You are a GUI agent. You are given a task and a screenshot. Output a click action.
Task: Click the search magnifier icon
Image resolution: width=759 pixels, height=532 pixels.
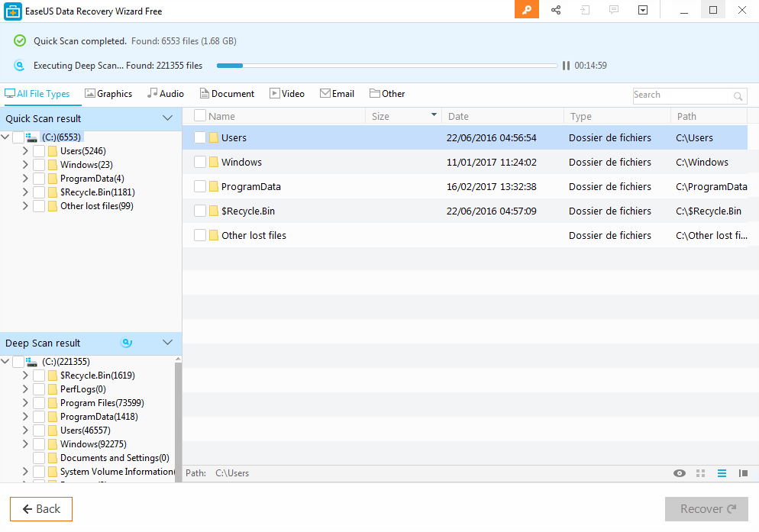point(738,96)
